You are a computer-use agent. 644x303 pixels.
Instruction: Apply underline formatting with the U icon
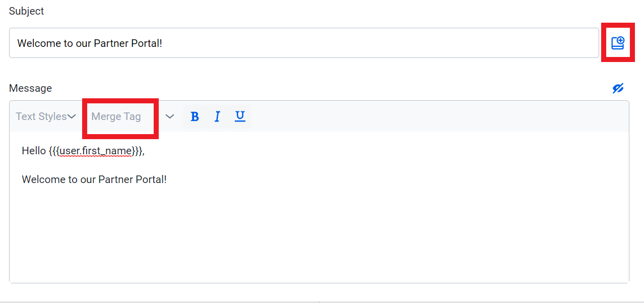[240, 116]
